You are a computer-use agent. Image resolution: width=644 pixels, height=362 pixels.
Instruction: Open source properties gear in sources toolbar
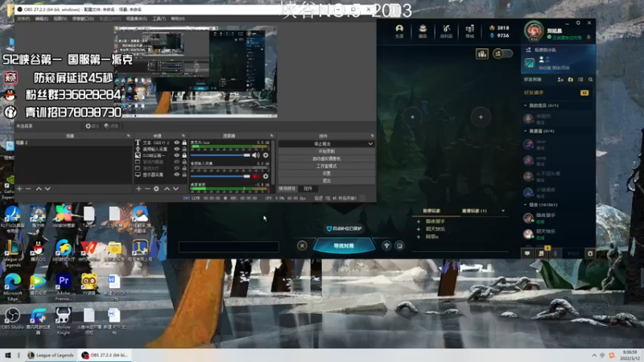(156, 189)
